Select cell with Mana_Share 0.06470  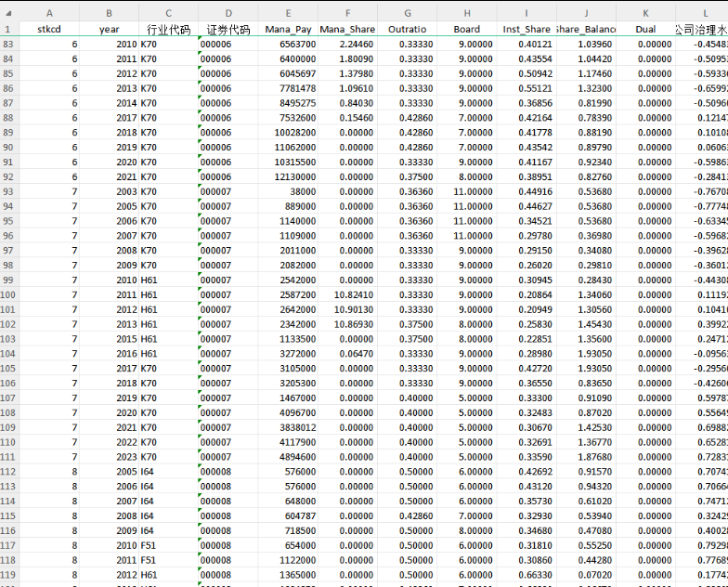coord(347,354)
